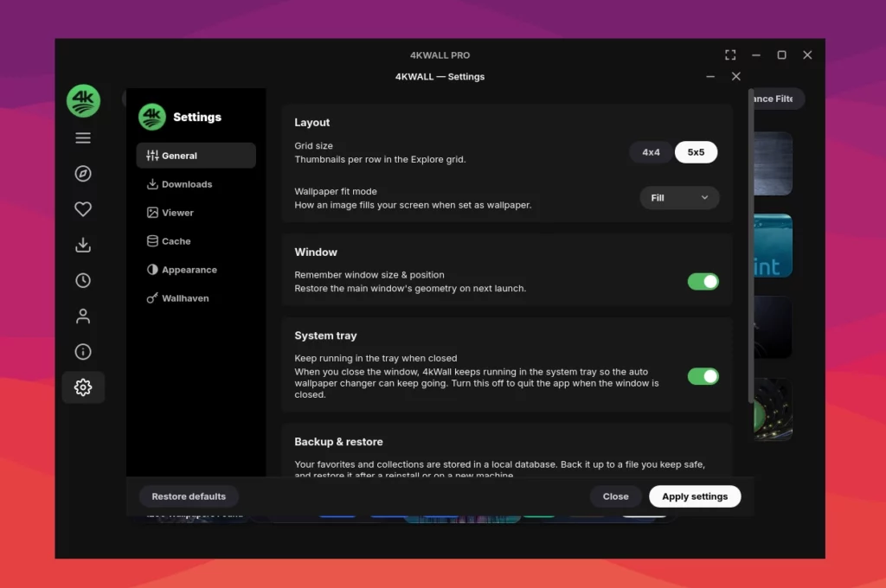Toggle fullscreen in the 4KWALL PRO title bar

click(x=730, y=54)
